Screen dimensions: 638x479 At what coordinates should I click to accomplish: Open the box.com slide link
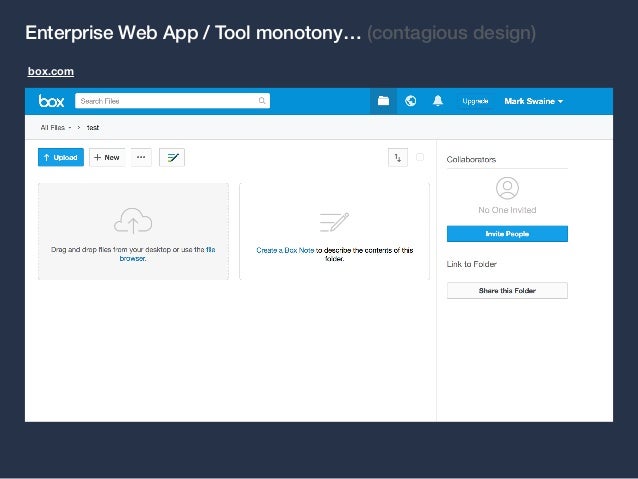point(51,72)
